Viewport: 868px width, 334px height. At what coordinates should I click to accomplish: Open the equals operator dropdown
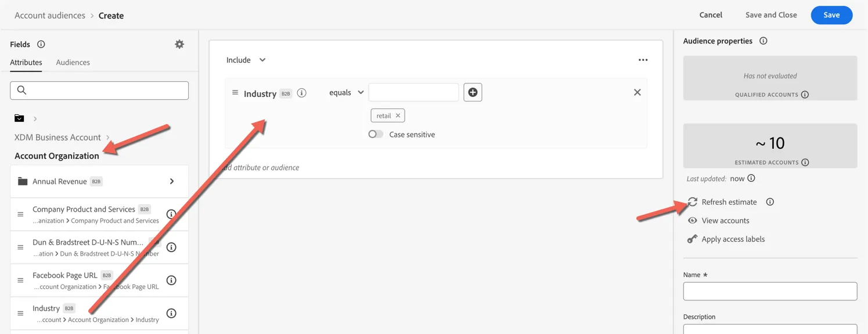pyautogui.click(x=347, y=92)
